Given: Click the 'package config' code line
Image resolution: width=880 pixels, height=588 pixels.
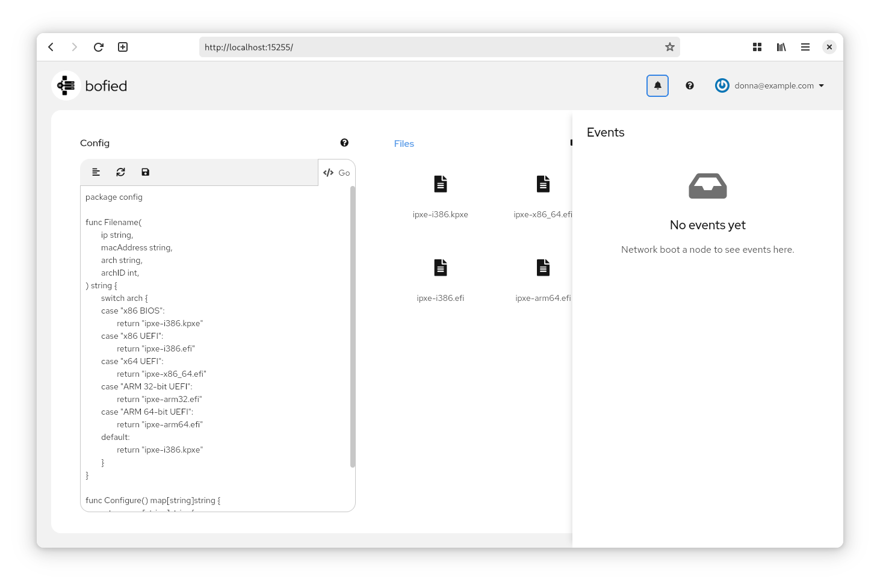Looking at the screenshot, I should point(114,197).
